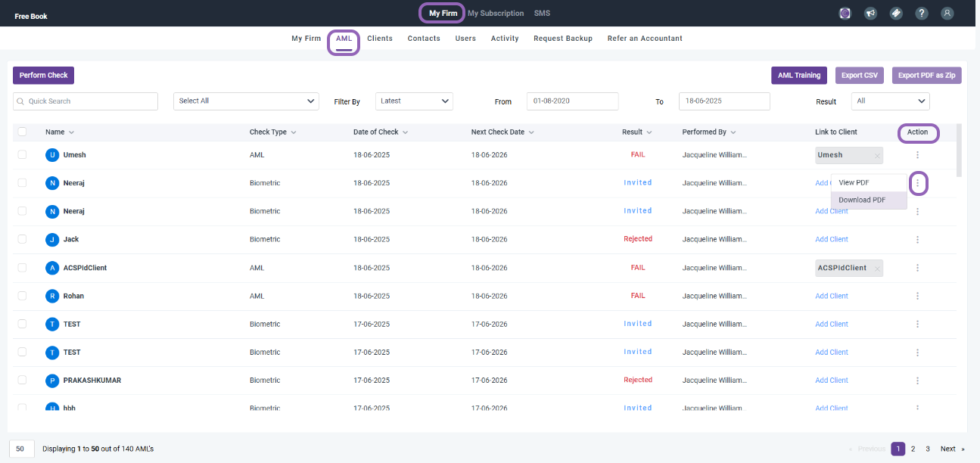This screenshot has height=463, width=980.
Task: Click the Export CSV button
Action: click(860, 75)
